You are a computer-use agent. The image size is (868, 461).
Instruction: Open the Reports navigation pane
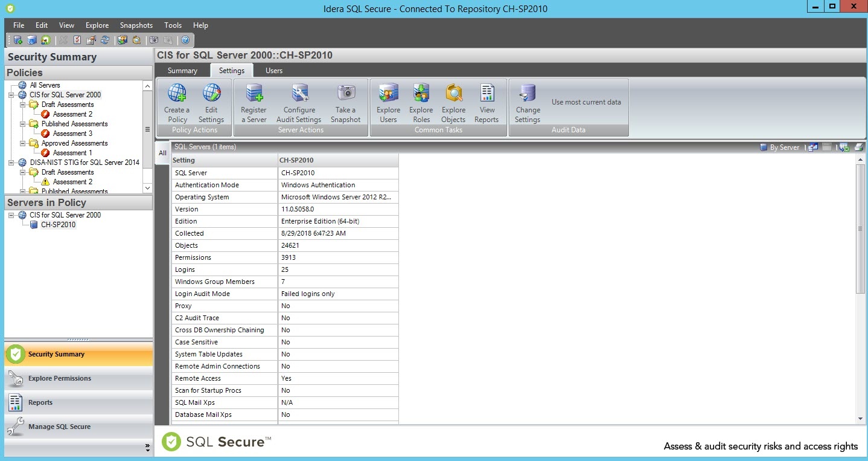tap(78, 402)
